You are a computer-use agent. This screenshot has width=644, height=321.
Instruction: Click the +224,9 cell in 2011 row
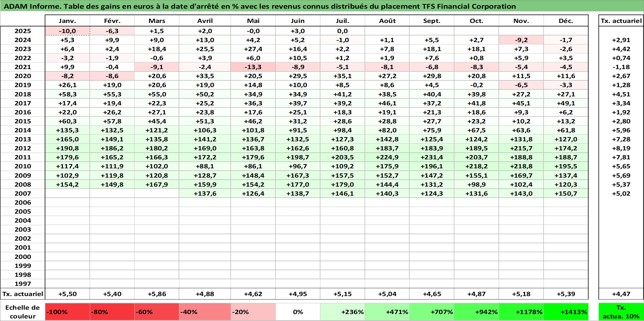[x=387, y=157]
